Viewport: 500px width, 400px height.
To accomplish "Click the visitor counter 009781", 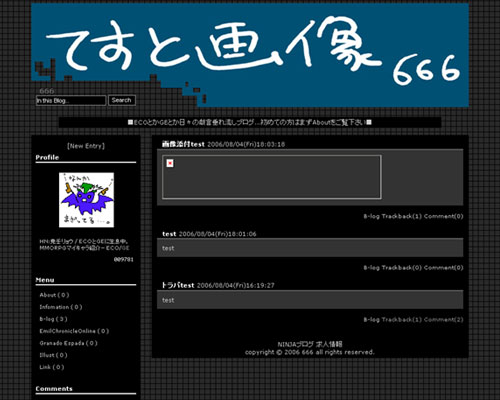I will tap(124, 259).
